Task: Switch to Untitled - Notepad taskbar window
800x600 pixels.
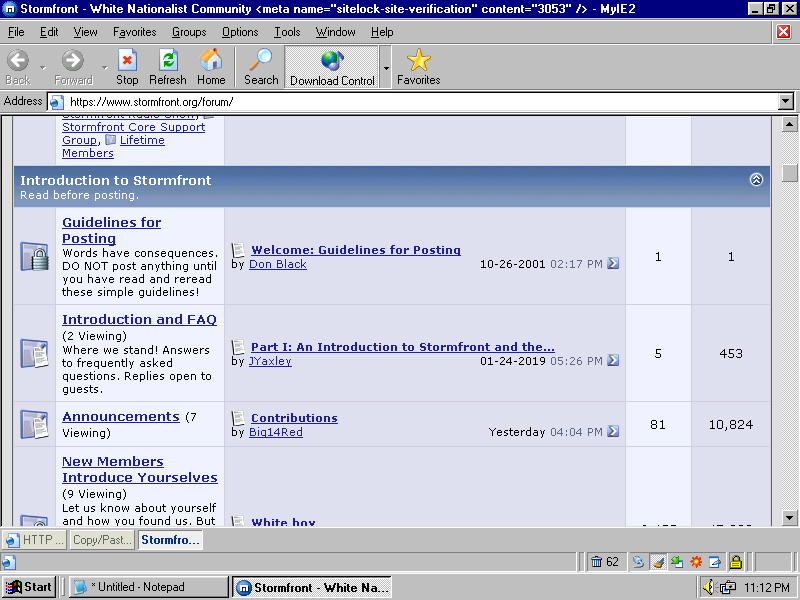Action: 148,587
